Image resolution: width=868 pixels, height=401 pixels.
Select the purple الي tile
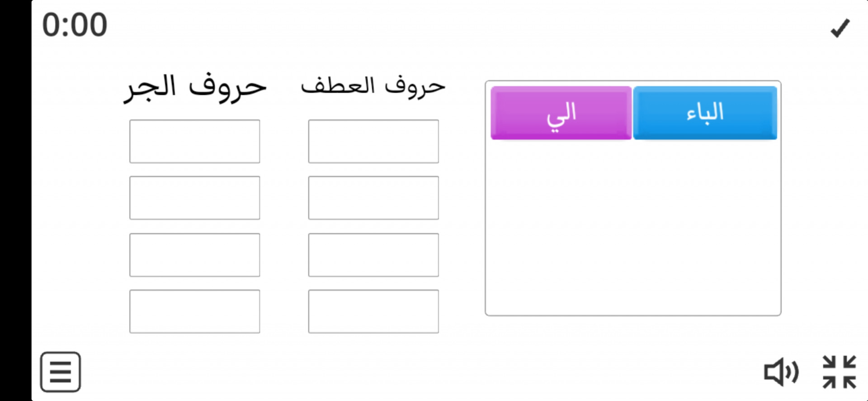(x=561, y=113)
